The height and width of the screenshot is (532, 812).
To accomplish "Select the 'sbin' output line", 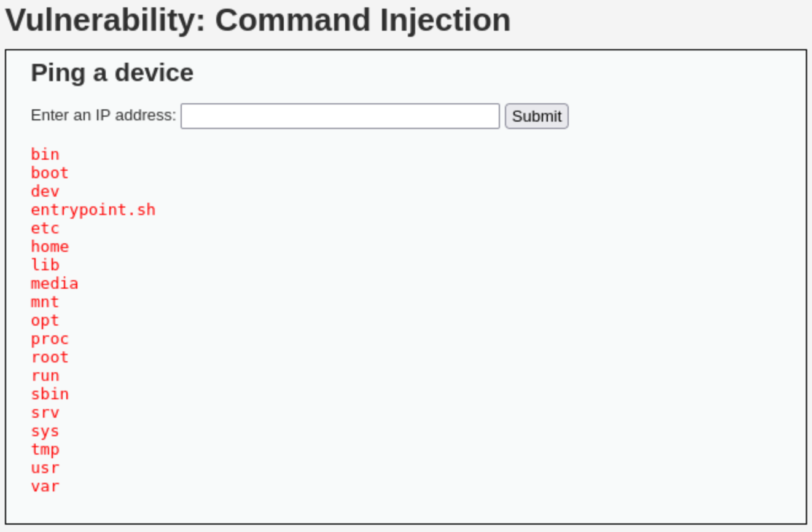I will pos(50,394).
